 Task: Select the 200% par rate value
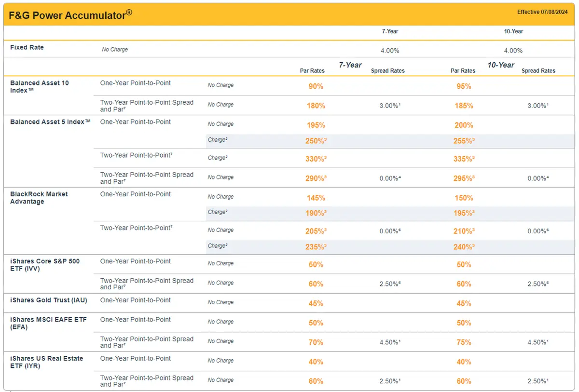coord(464,125)
